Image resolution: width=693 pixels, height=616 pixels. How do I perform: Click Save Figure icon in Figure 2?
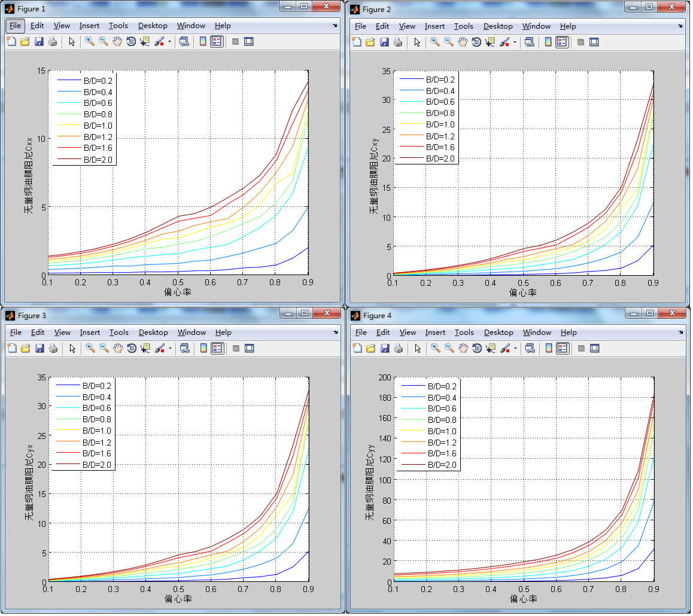click(x=384, y=42)
